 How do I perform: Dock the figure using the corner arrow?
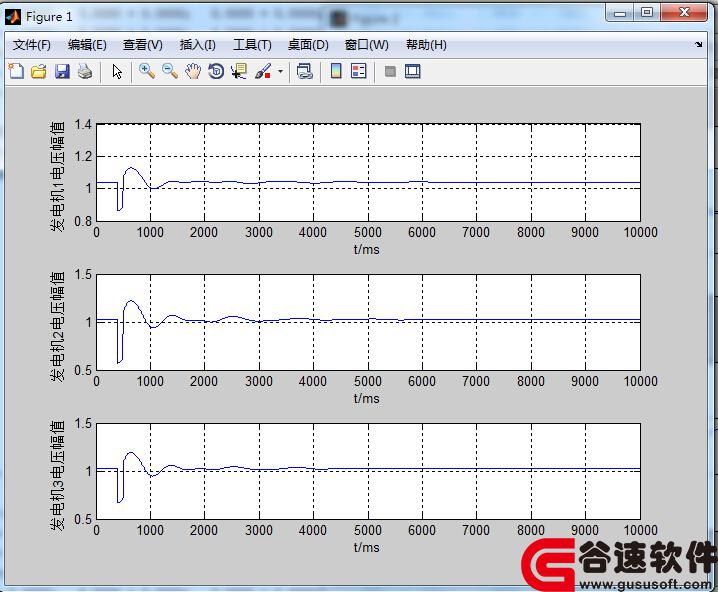coord(698,44)
